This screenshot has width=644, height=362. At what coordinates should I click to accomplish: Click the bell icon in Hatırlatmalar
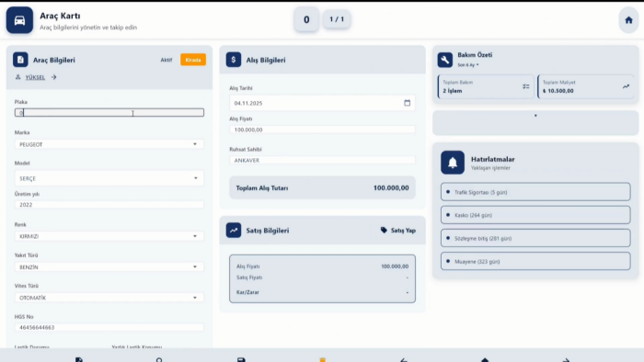pos(453,163)
